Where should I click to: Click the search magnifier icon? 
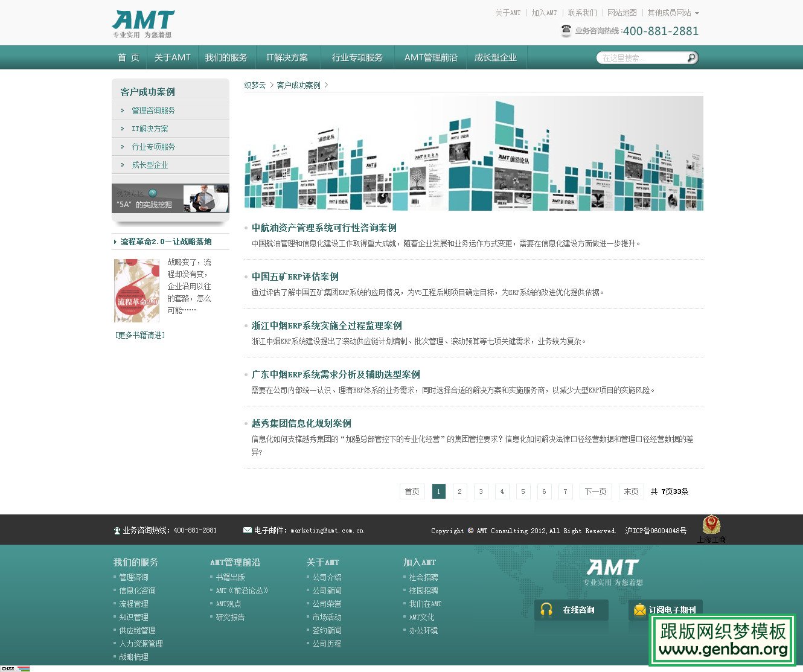pos(691,57)
